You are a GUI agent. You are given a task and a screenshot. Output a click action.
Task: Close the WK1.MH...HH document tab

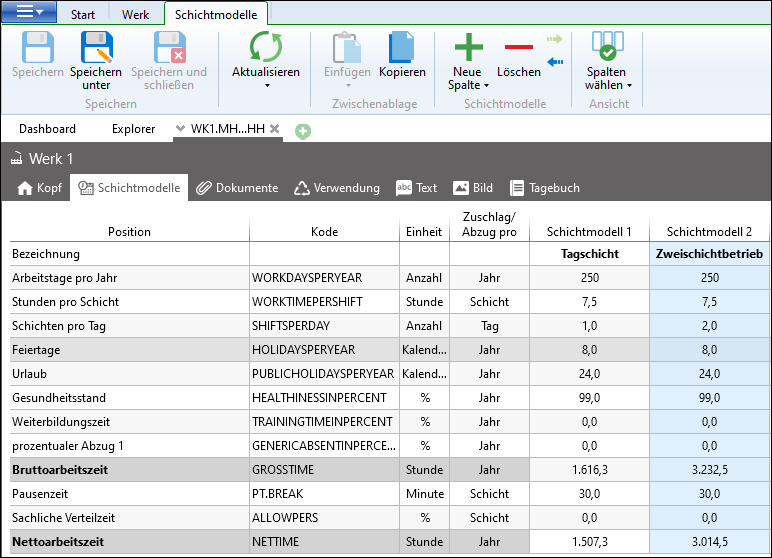pyautogui.click(x=274, y=129)
